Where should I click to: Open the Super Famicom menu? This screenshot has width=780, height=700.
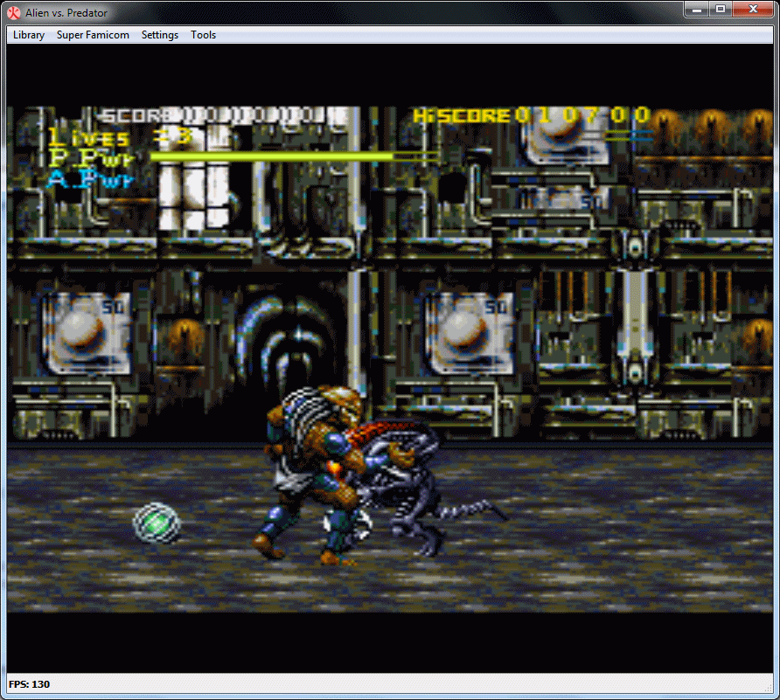click(93, 35)
